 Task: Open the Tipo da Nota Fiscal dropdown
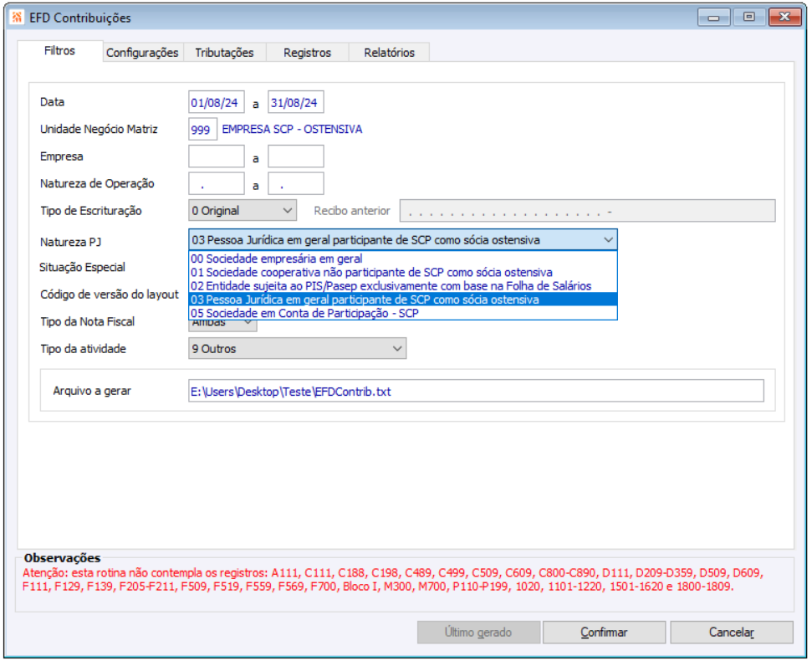(x=222, y=325)
